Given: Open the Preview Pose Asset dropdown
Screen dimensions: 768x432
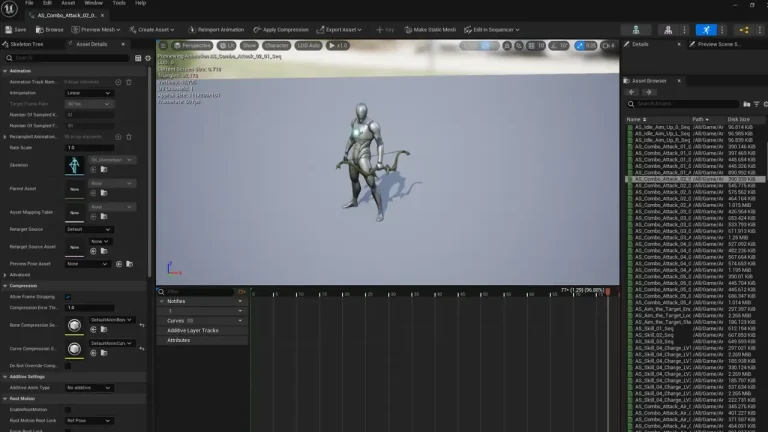Looking at the screenshot, I should pyautogui.click(x=87, y=264).
